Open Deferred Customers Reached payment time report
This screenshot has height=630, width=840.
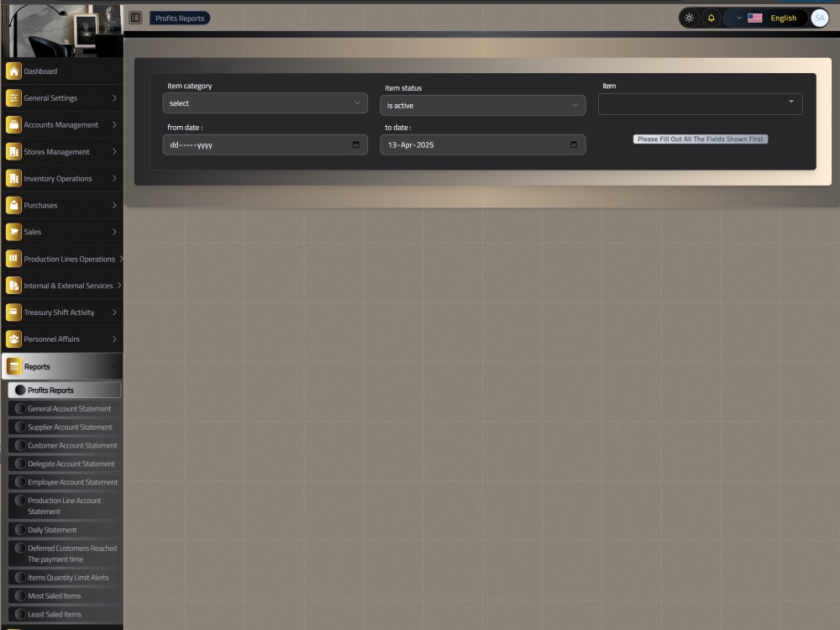[65, 554]
